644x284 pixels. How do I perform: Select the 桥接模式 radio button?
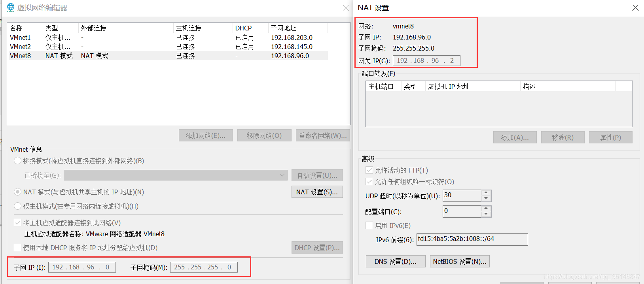17,161
